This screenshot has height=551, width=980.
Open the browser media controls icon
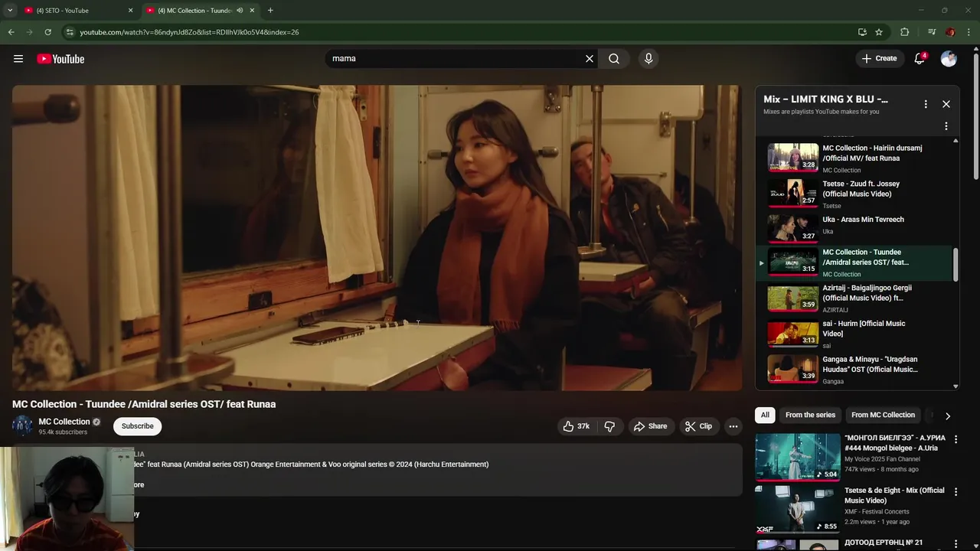pos(932,32)
